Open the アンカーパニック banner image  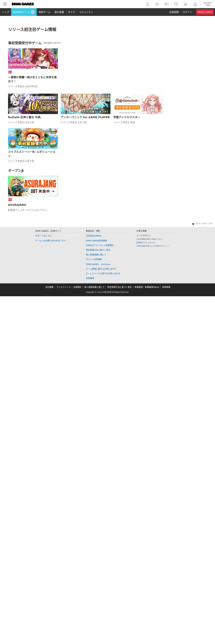pyautogui.click(x=86, y=104)
